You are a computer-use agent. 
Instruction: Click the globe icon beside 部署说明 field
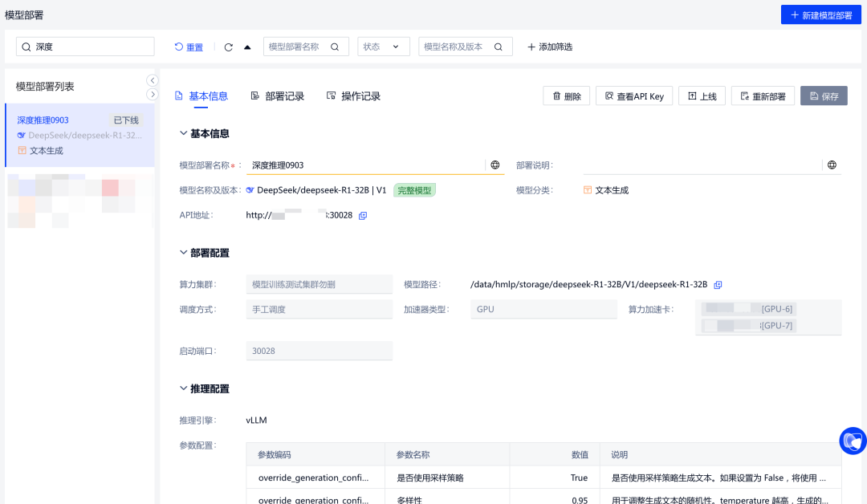point(832,165)
